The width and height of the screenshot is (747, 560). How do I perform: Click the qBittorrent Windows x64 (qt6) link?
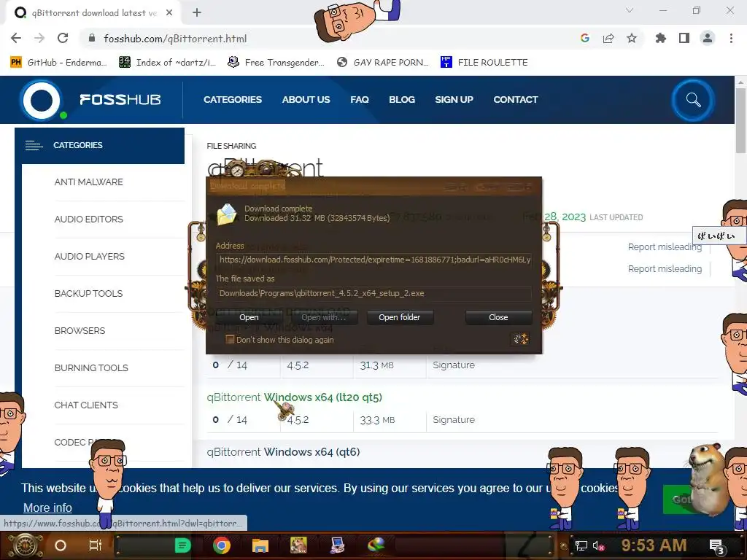(x=284, y=452)
